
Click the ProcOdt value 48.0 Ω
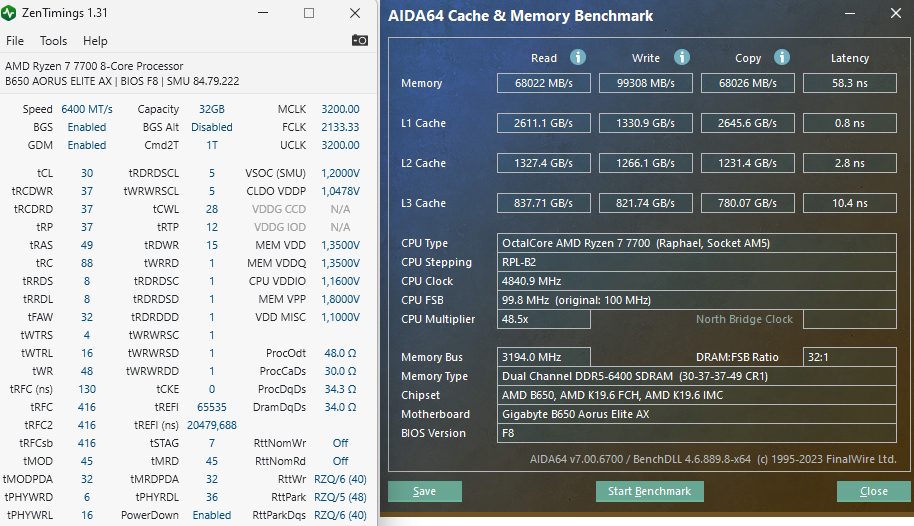pos(340,353)
